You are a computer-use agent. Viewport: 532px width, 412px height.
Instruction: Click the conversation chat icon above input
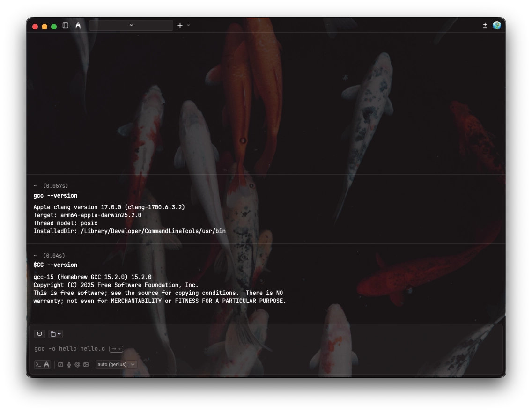point(40,334)
